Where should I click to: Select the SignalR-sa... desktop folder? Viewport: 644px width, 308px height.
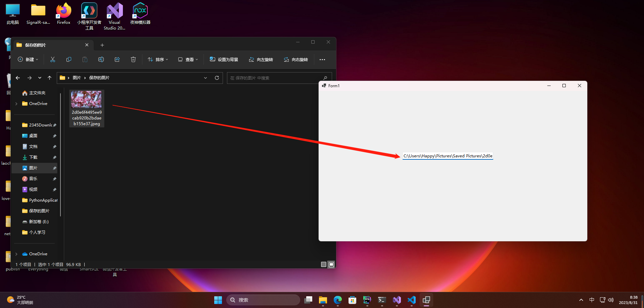(x=38, y=14)
